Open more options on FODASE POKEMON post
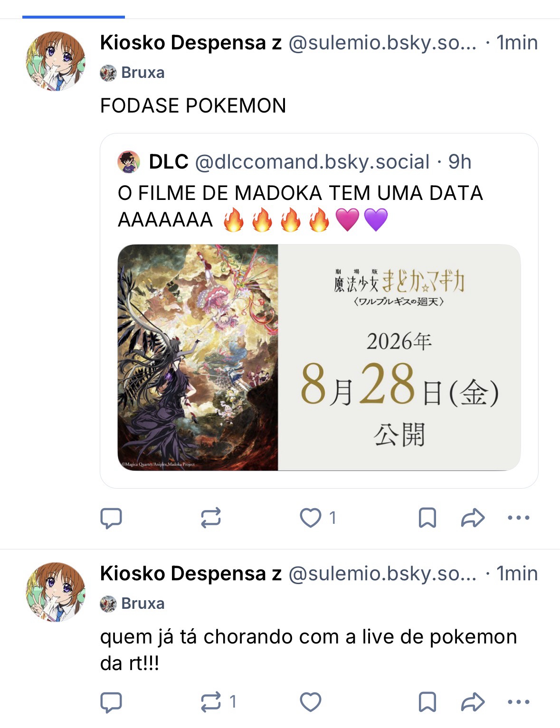 pyautogui.click(x=519, y=518)
